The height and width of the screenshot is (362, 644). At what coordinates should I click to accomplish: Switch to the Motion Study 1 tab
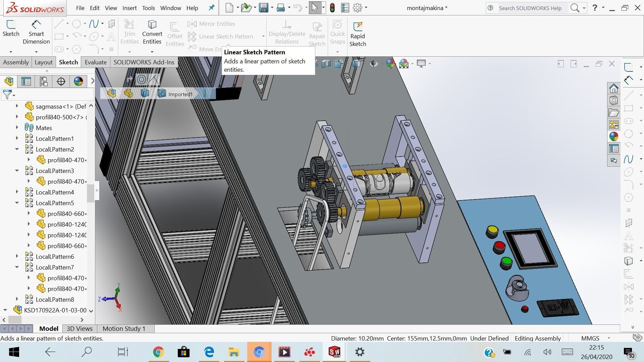click(124, 328)
